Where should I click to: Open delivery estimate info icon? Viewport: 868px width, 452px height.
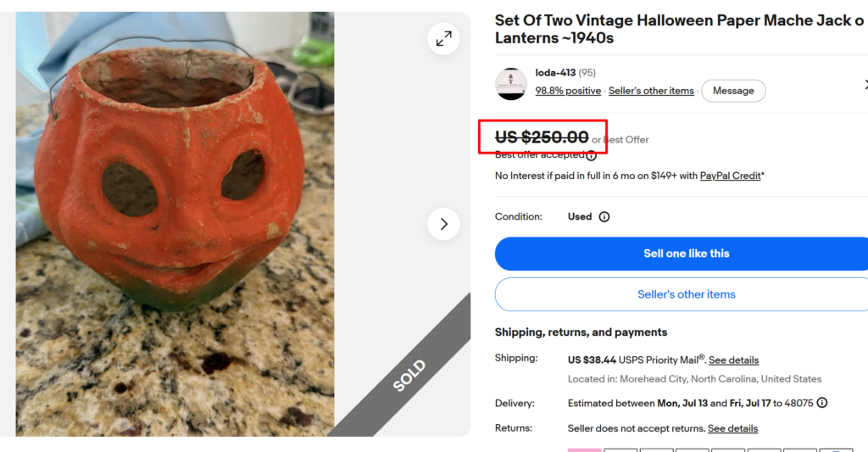pyautogui.click(x=822, y=403)
